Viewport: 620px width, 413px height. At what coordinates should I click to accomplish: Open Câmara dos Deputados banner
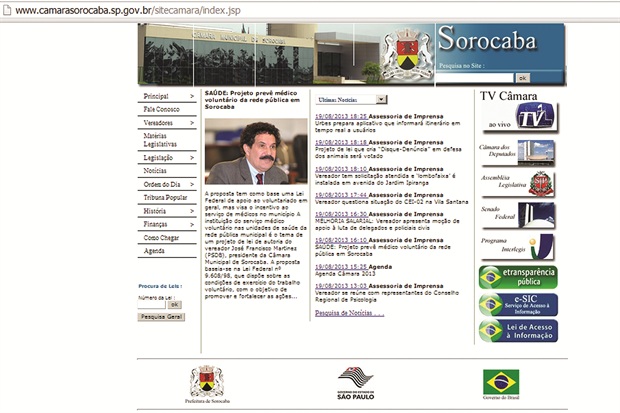point(517,153)
